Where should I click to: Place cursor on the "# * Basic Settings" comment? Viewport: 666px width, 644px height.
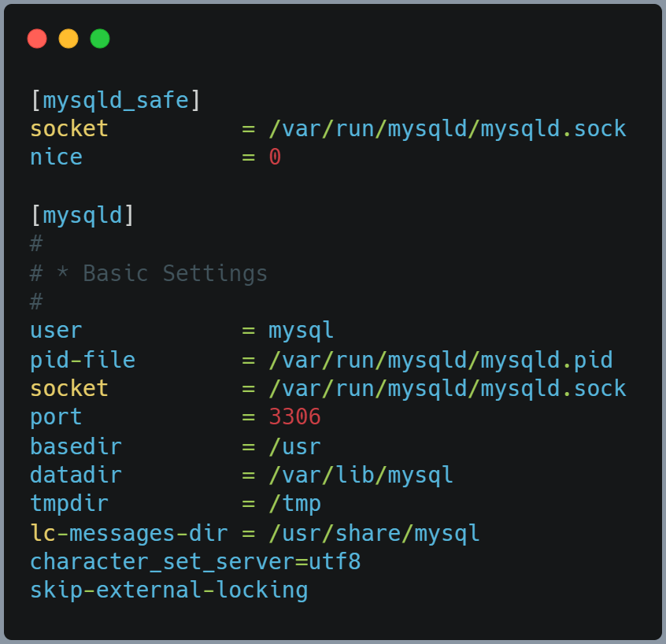tap(149, 273)
